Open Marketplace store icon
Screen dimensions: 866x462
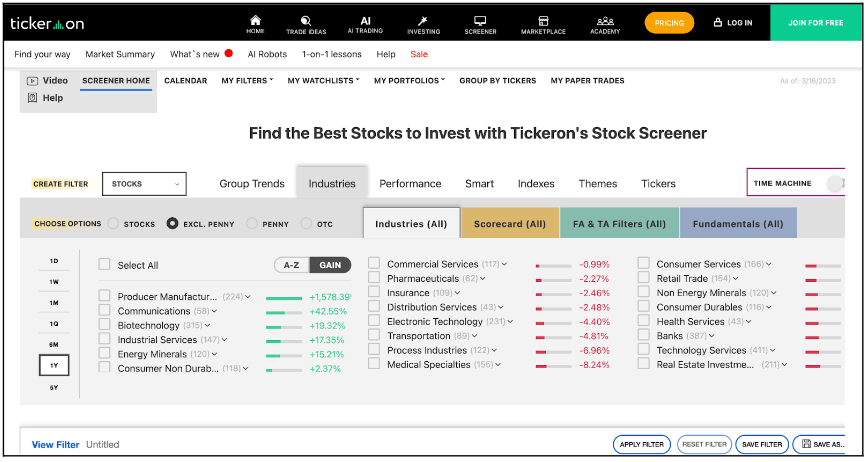tap(543, 21)
